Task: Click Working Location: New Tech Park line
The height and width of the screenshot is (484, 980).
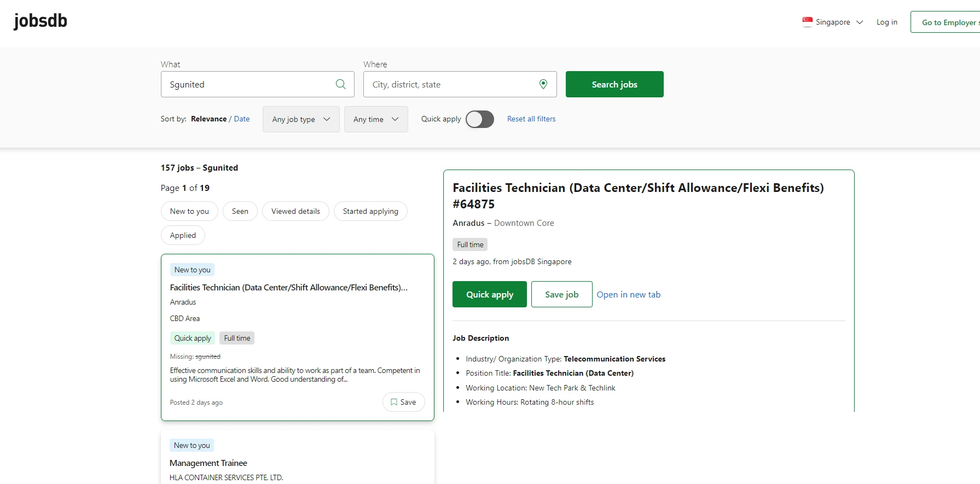Action: click(541, 388)
